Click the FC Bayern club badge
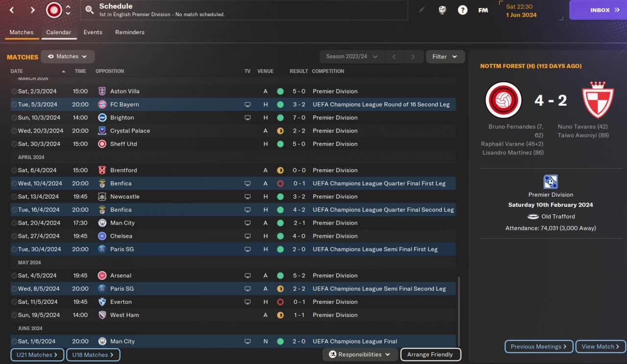 (102, 105)
